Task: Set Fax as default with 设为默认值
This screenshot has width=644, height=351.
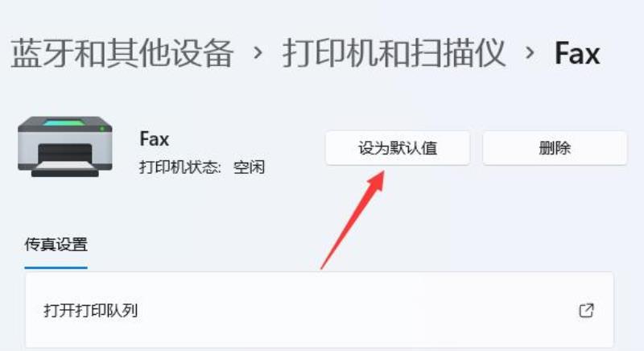Action: pyautogui.click(x=398, y=148)
